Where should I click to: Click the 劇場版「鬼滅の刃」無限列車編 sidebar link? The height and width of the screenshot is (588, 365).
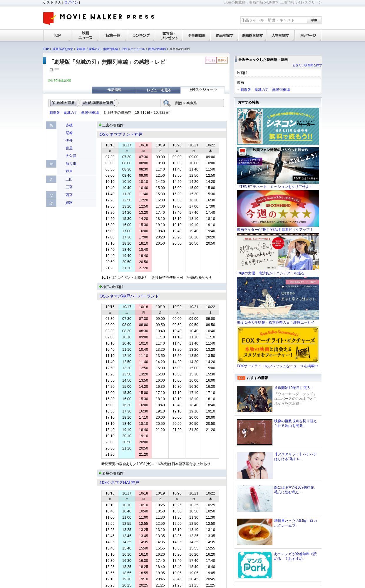pos(265,90)
